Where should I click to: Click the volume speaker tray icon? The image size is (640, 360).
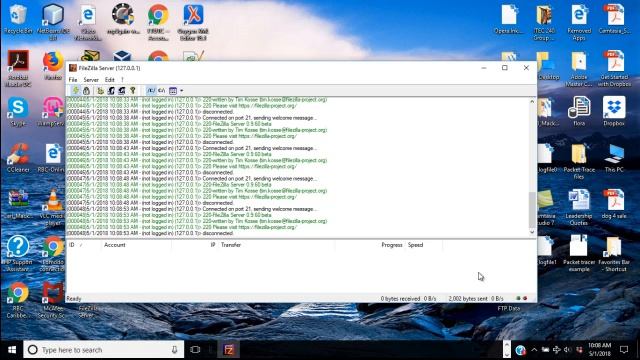(568, 350)
